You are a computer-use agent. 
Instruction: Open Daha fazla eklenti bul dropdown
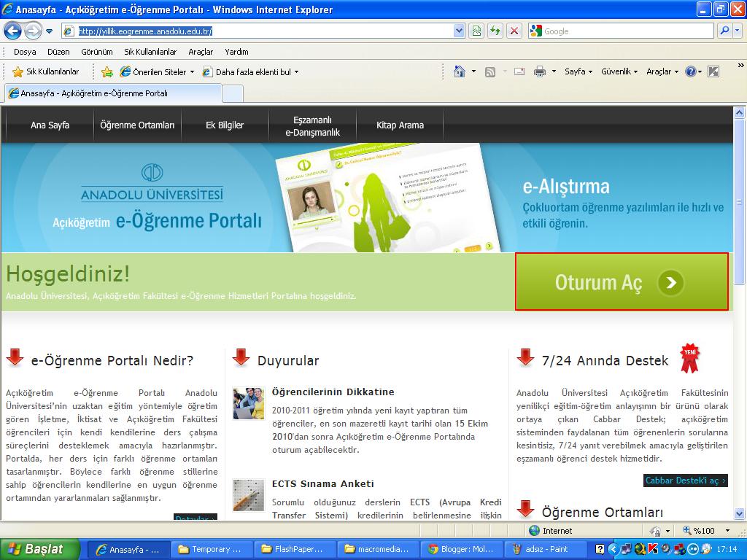point(251,72)
